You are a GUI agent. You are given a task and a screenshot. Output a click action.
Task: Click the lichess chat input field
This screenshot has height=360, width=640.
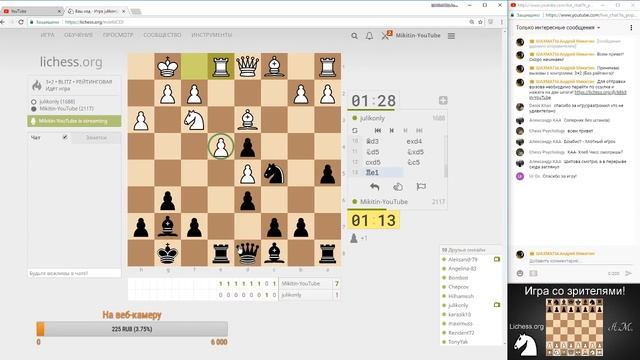coord(74,273)
